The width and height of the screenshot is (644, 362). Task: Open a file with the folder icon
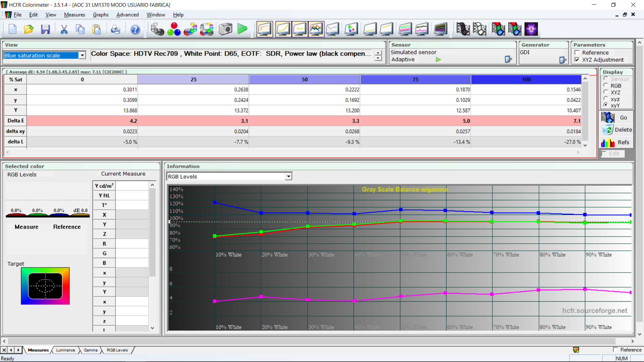(x=29, y=29)
